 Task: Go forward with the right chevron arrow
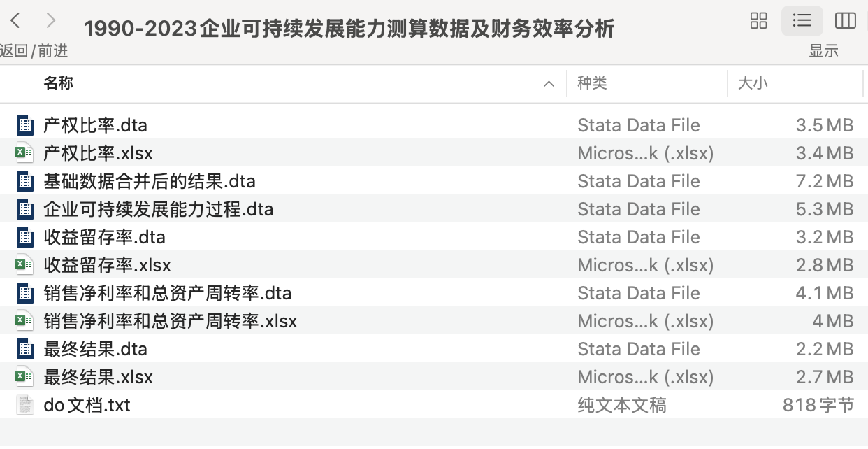click(x=50, y=21)
